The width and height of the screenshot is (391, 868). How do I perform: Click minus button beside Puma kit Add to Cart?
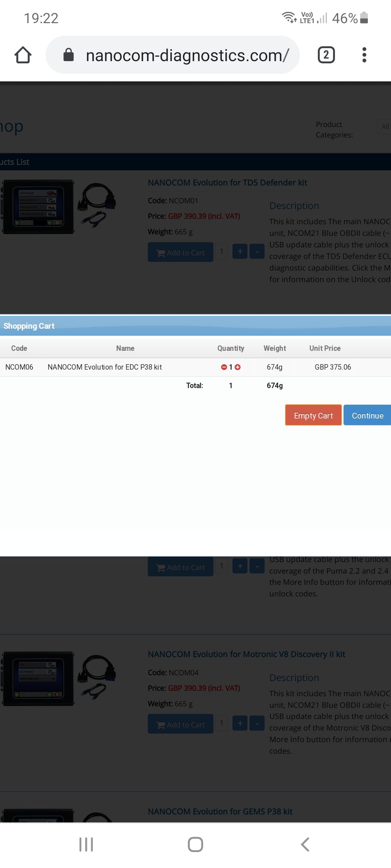(x=257, y=566)
